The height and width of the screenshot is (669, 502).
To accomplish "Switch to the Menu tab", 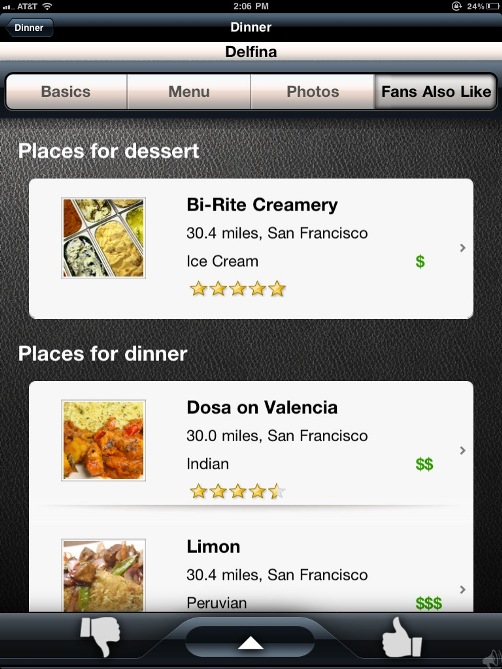I will 189,91.
